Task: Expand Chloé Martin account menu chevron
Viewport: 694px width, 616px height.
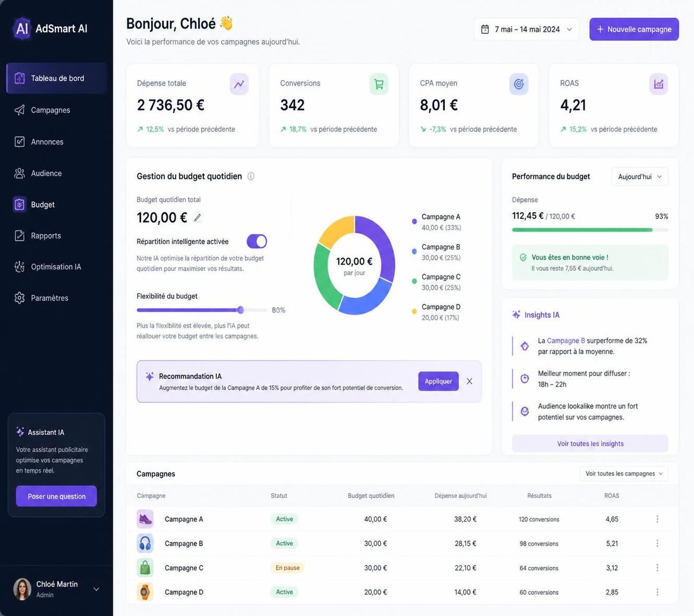Action: click(x=96, y=589)
